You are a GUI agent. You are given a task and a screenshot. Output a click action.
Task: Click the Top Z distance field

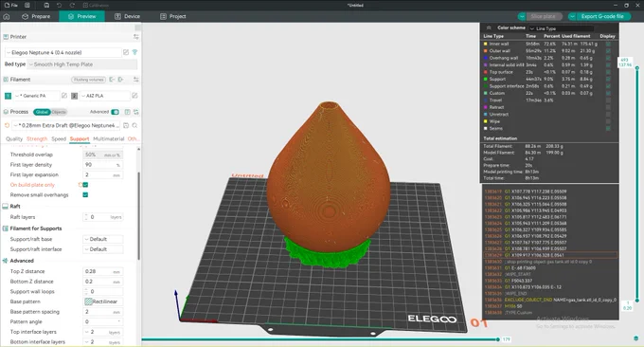(x=102, y=271)
